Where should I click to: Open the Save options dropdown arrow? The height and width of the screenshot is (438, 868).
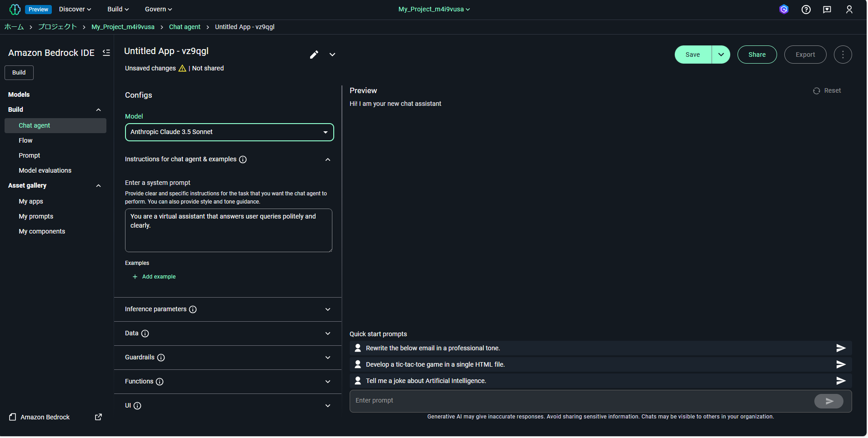721,55
